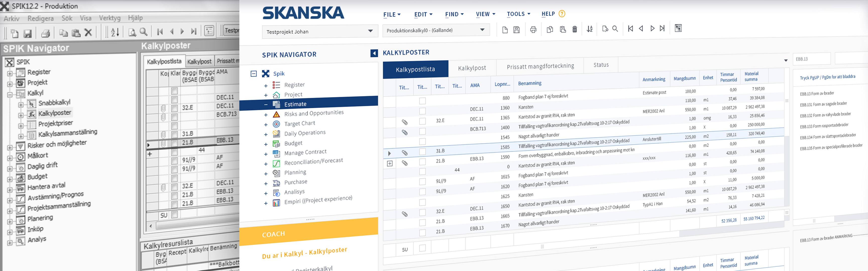Open Planning in the navigator
Screen dimensions: 868x271
click(x=295, y=172)
